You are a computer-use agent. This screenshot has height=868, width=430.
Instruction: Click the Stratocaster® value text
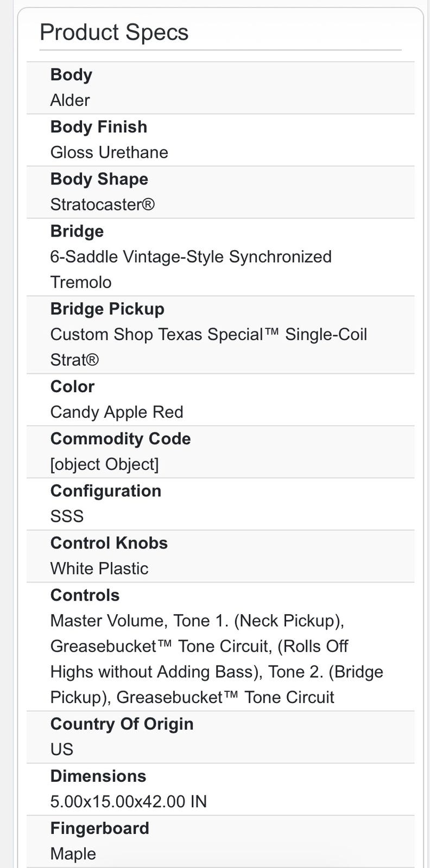pos(103,205)
